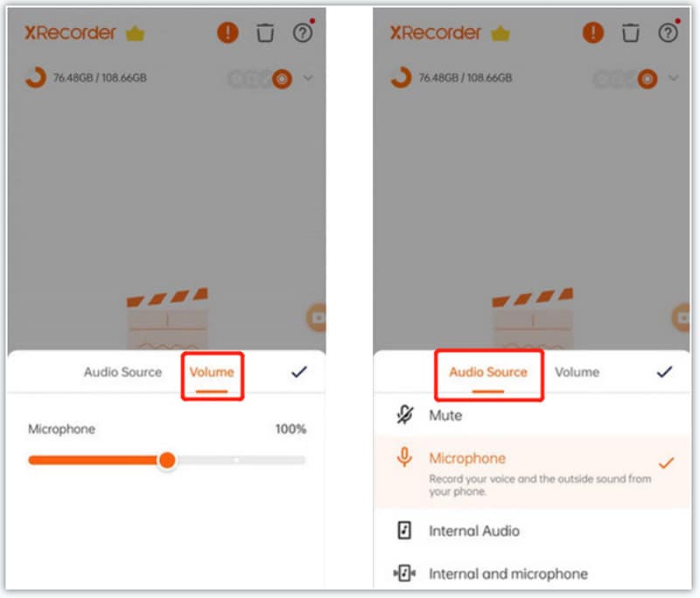Open the help question mark icon in right screen
700x598 pixels.
(668, 32)
